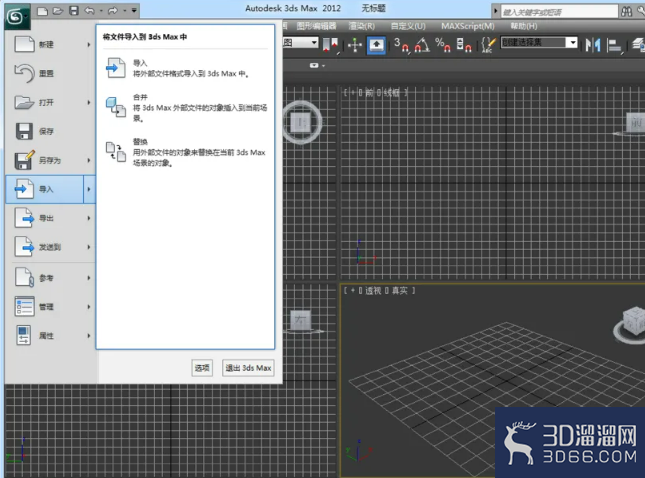The image size is (645, 478).
Task: Expand the quick access toolbar customize arrow
Action: click(x=134, y=10)
